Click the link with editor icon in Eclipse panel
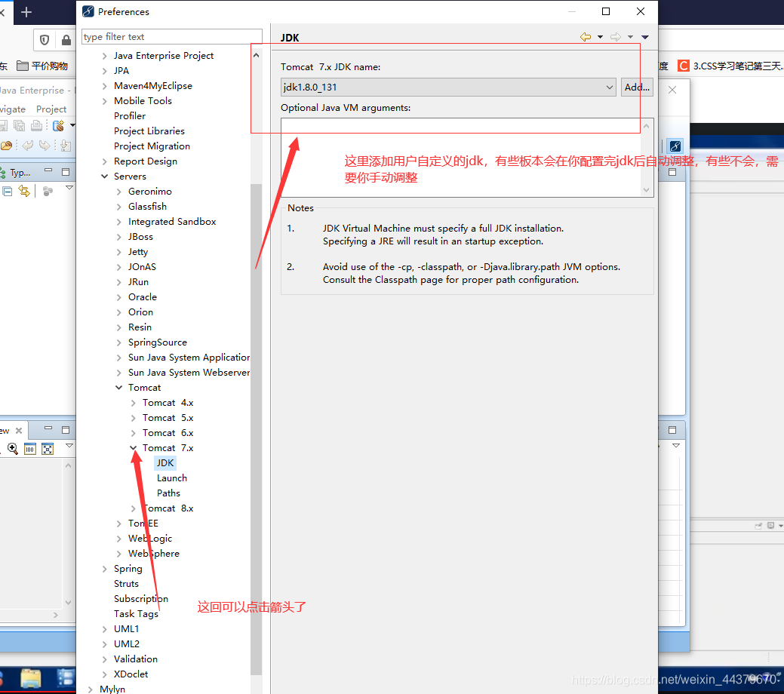Screen dimensions: 784x694 point(24,191)
